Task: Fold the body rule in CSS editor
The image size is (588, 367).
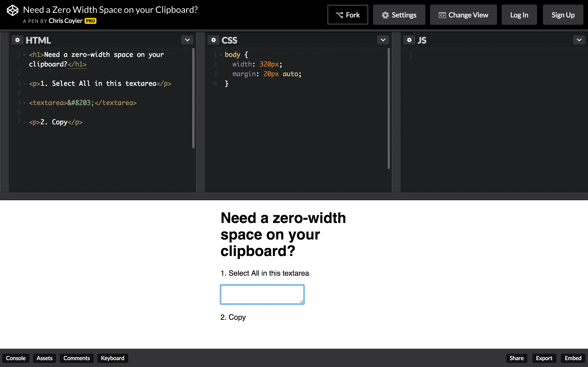Action: coord(220,55)
